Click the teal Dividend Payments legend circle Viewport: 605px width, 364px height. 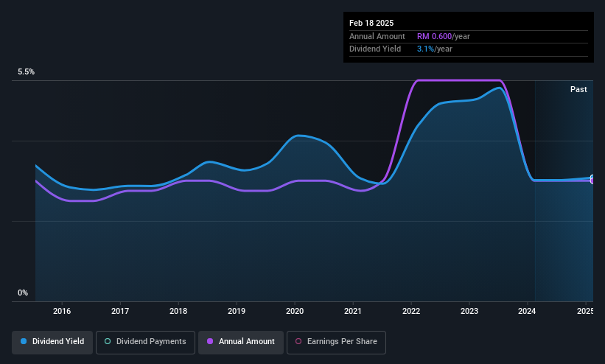pos(108,341)
